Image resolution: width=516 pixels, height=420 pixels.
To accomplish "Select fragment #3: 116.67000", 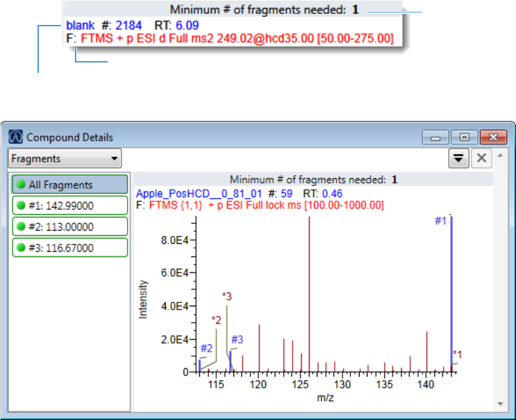I will point(70,248).
